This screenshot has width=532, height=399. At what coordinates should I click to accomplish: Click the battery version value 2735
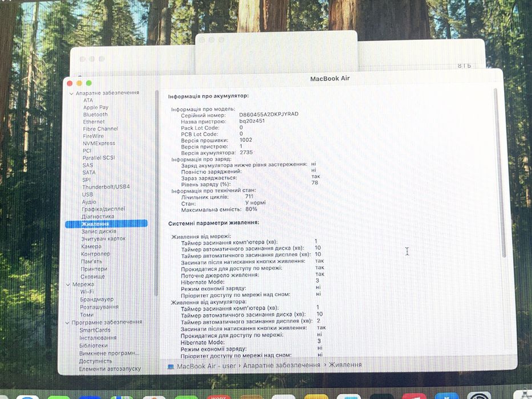coord(246,152)
